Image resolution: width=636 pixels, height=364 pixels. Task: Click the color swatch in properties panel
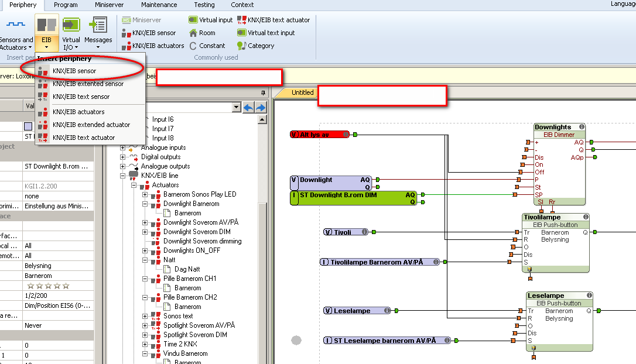(x=28, y=126)
